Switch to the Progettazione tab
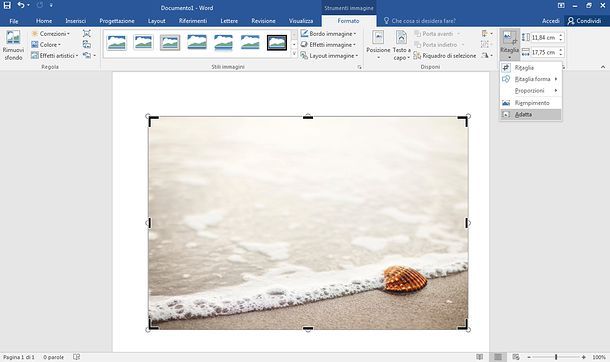The width and height of the screenshot is (610, 362). pyautogui.click(x=117, y=21)
